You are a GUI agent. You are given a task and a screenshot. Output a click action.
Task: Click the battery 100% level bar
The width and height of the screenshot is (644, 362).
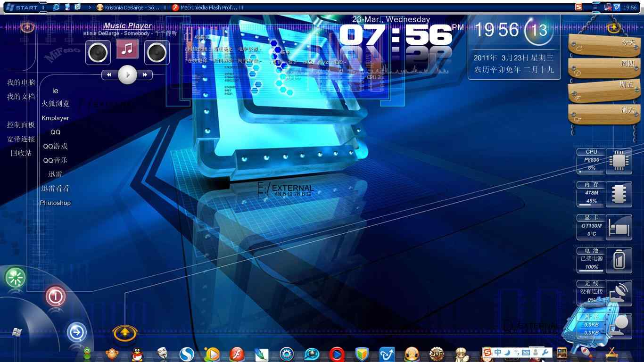591,271
